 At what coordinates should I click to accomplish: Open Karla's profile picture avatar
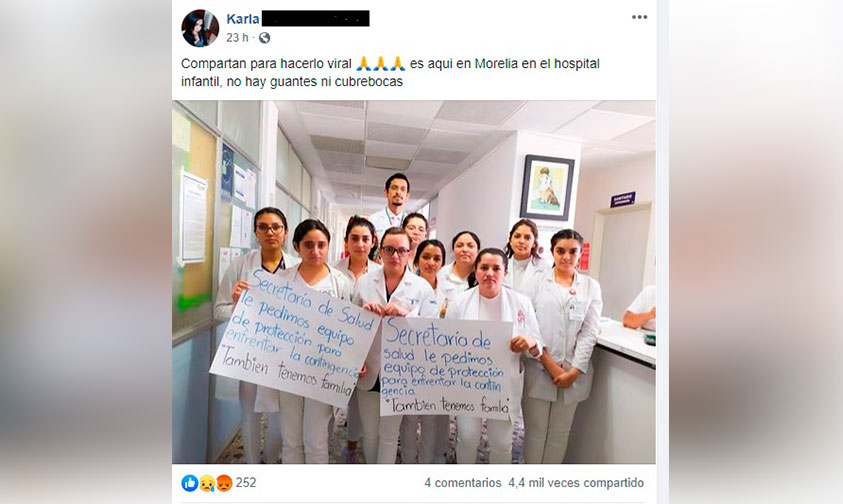200,28
